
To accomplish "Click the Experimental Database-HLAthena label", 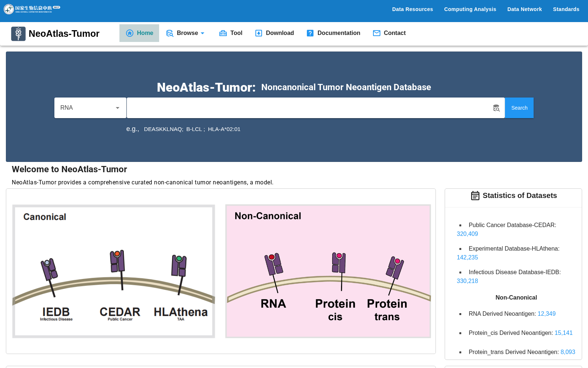I will click(x=514, y=249).
